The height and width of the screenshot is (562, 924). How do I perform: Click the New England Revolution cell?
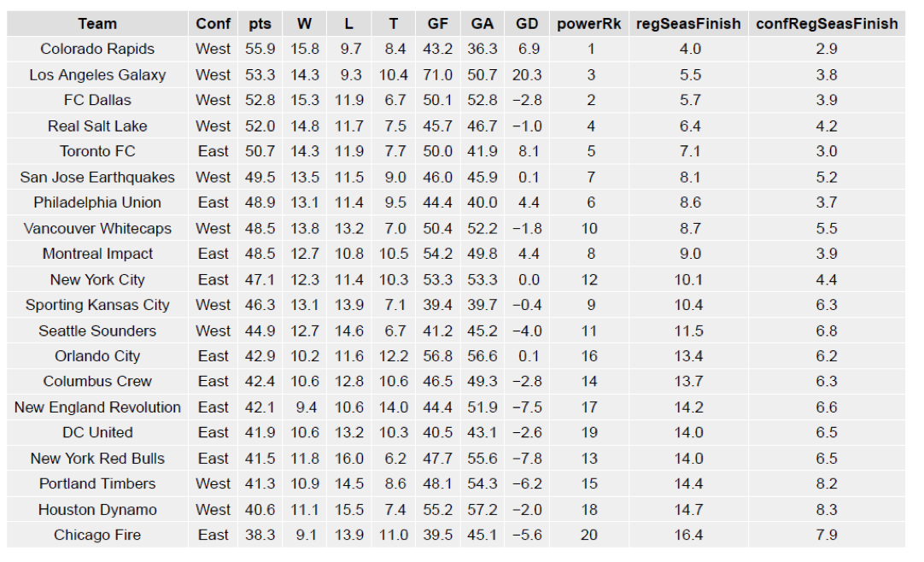pos(97,407)
